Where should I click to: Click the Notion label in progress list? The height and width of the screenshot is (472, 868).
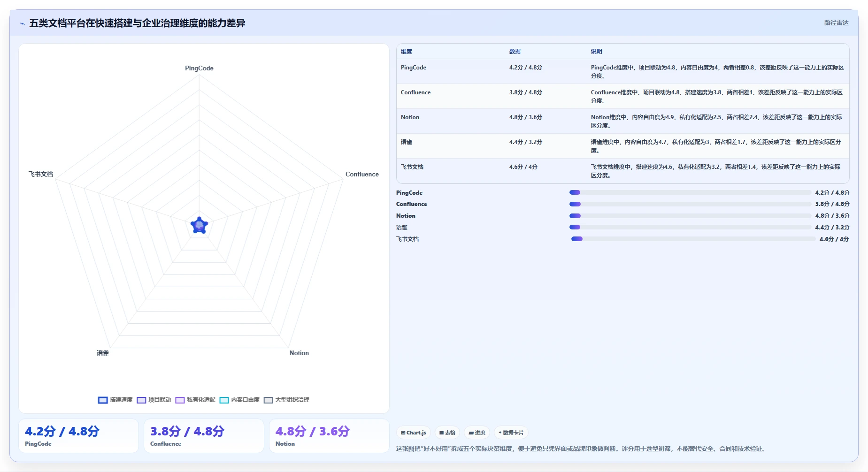[406, 216]
